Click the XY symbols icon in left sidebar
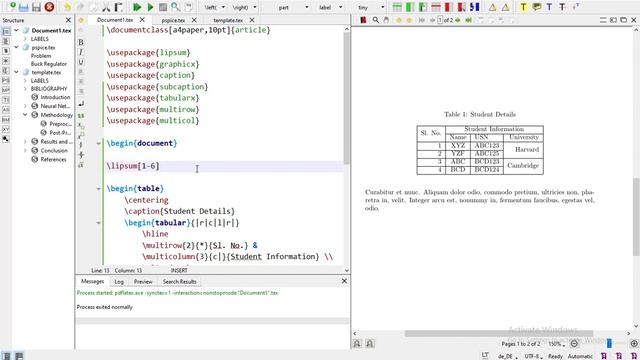640x360 pixels. (x=6, y=129)
